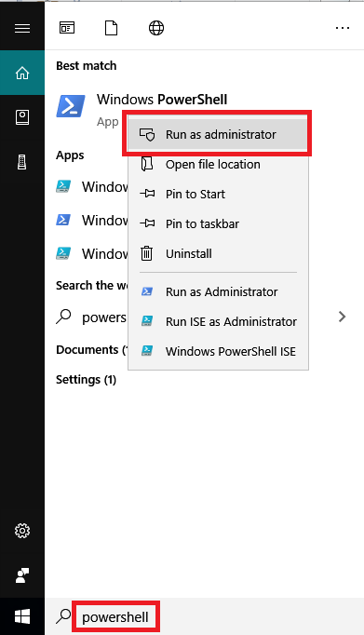Click the feedback person icon in the sidebar
Screen dimensions: 364x635
pos(22,575)
